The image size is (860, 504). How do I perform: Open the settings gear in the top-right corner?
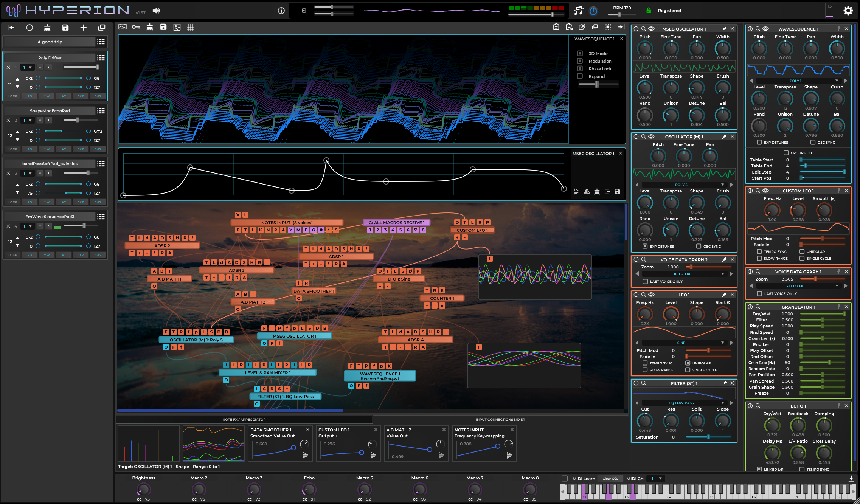[x=848, y=10]
